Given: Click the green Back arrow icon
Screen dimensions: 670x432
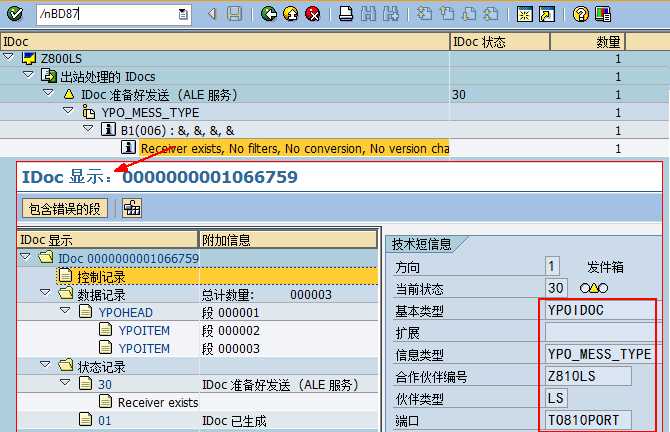Looking at the screenshot, I should point(269,14).
